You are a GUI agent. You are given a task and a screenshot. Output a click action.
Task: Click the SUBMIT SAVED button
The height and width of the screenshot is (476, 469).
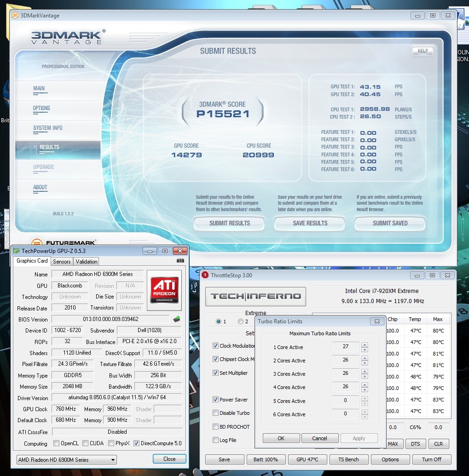390,223
